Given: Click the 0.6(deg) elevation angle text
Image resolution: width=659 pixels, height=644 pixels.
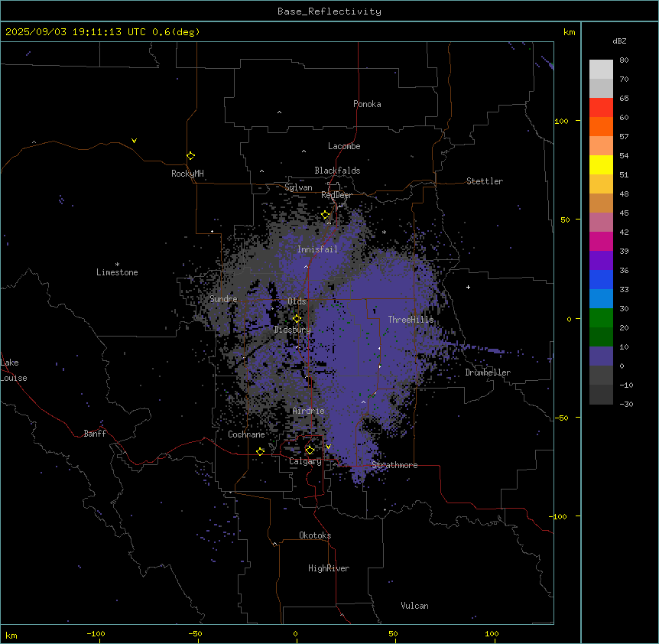Looking at the screenshot, I should click(x=176, y=32).
